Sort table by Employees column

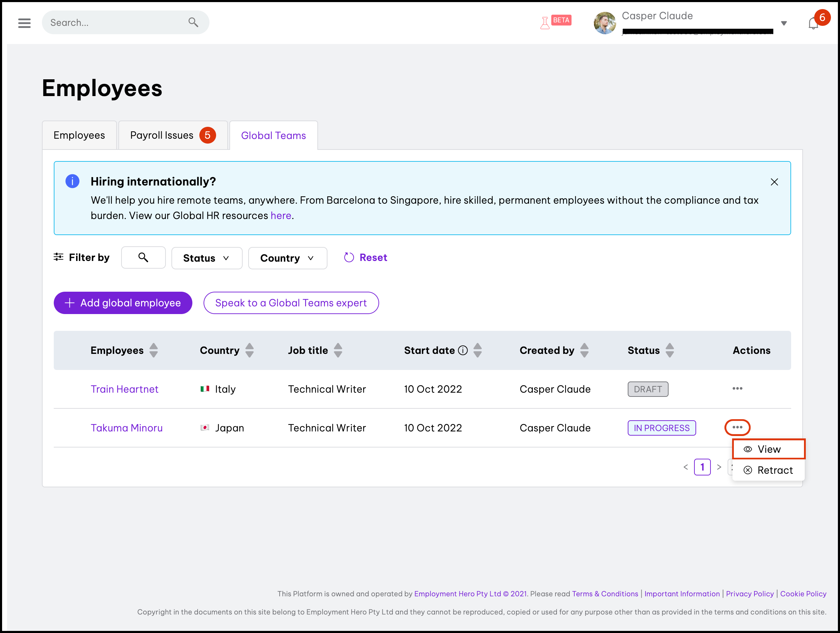tap(153, 350)
